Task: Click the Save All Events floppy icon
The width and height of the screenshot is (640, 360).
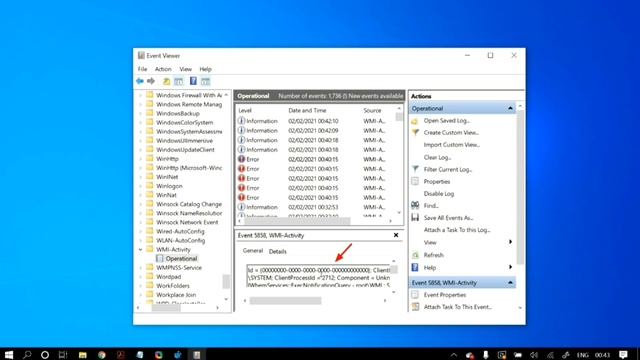Action: click(415, 218)
